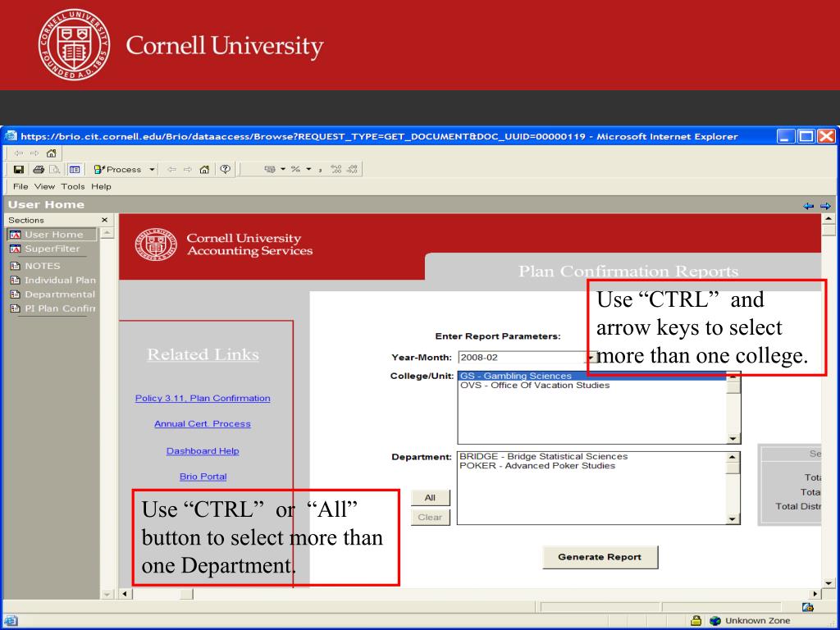
Task: Expand the Process dropdown arrow
Action: (152, 169)
